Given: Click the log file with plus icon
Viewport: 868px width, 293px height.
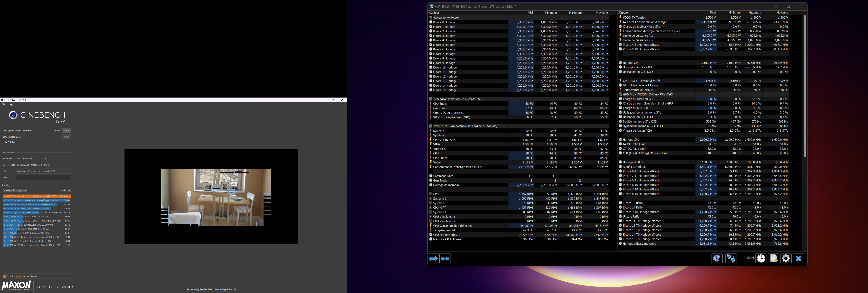Looking at the screenshot, I should tap(773, 258).
